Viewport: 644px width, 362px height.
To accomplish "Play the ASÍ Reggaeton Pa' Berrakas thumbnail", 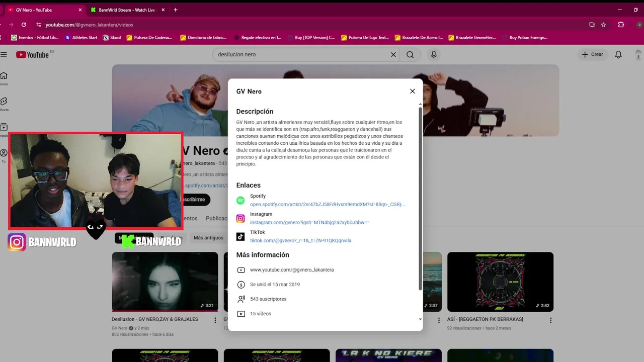I will [500, 282].
